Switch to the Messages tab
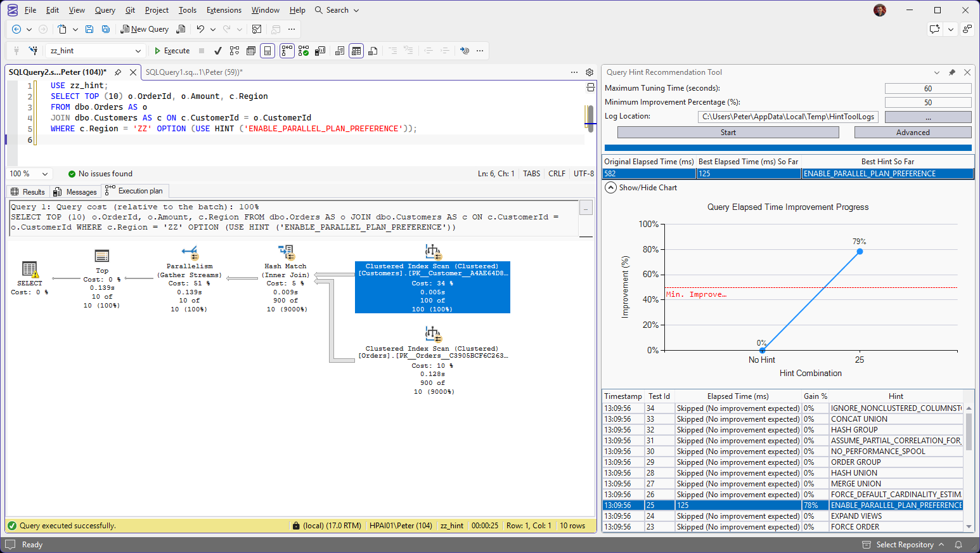The width and height of the screenshot is (980, 553). coord(75,192)
